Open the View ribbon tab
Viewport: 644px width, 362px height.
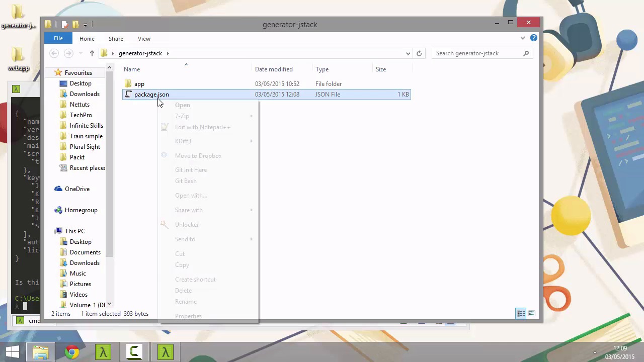144,39
